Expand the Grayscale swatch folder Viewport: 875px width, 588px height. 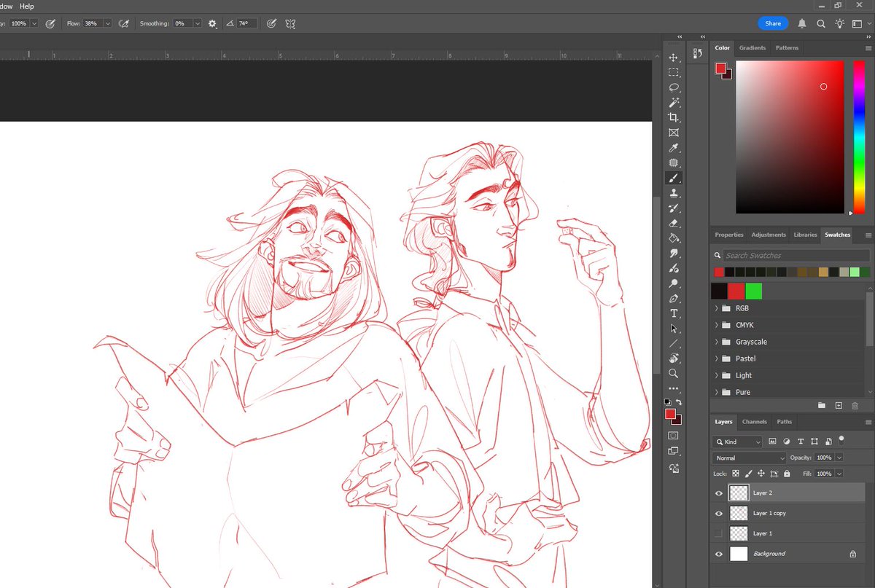(x=716, y=342)
